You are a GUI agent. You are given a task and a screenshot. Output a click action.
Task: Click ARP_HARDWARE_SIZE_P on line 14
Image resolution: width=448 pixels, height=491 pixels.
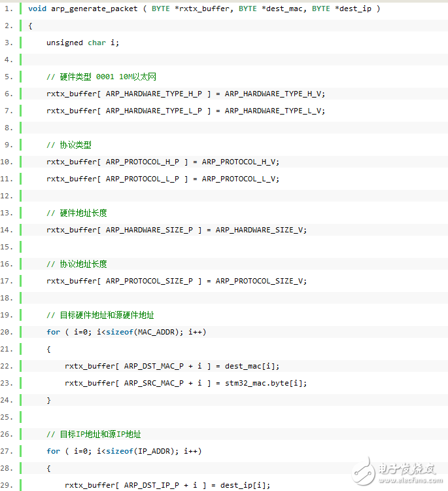[149, 230]
